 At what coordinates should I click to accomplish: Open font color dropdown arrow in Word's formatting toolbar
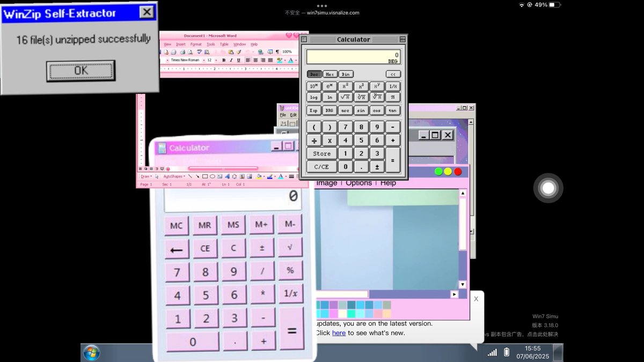[296, 61]
